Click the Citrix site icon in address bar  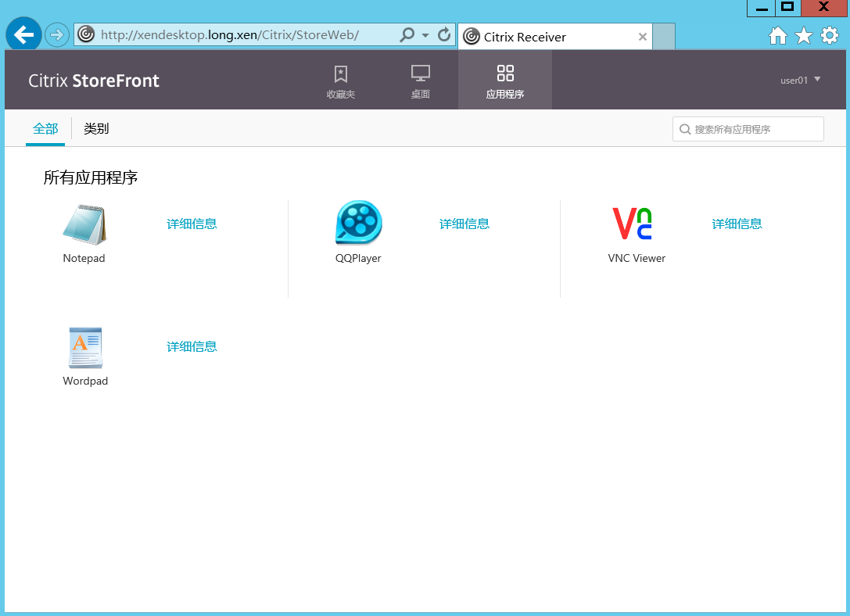click(x=86, y=34)
